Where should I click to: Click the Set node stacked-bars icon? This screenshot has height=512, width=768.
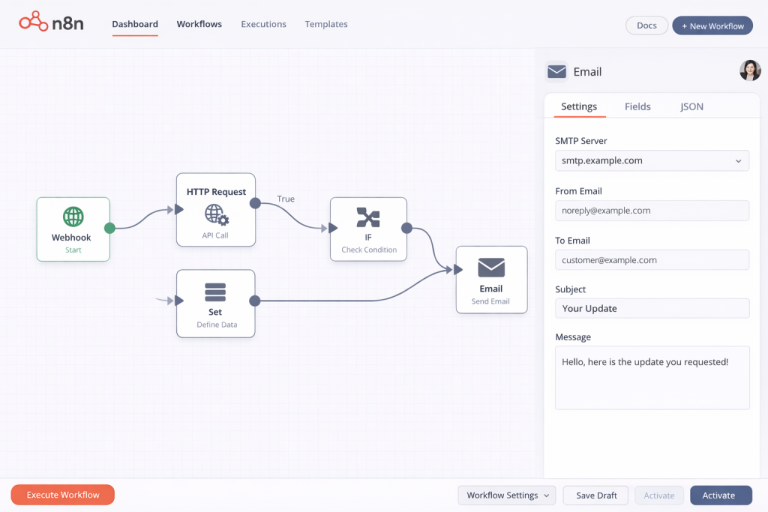tap(215, 292)
